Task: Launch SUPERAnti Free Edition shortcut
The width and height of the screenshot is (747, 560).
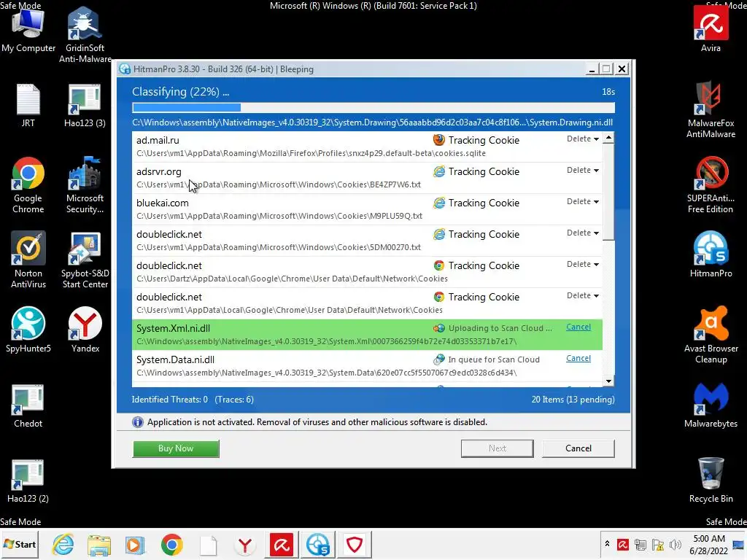Action: [x=711, y=184]
